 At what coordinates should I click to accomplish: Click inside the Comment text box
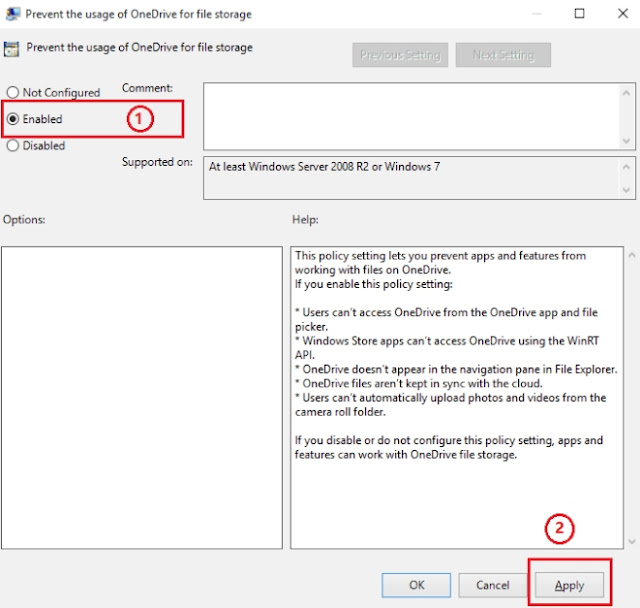pyautogui.click(x=411, y=116)
